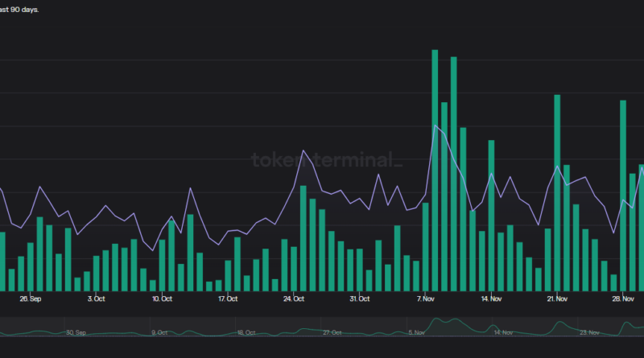Click 18. Oct in the range navigator
The image size is (644, 358).
tap(245, 331)
